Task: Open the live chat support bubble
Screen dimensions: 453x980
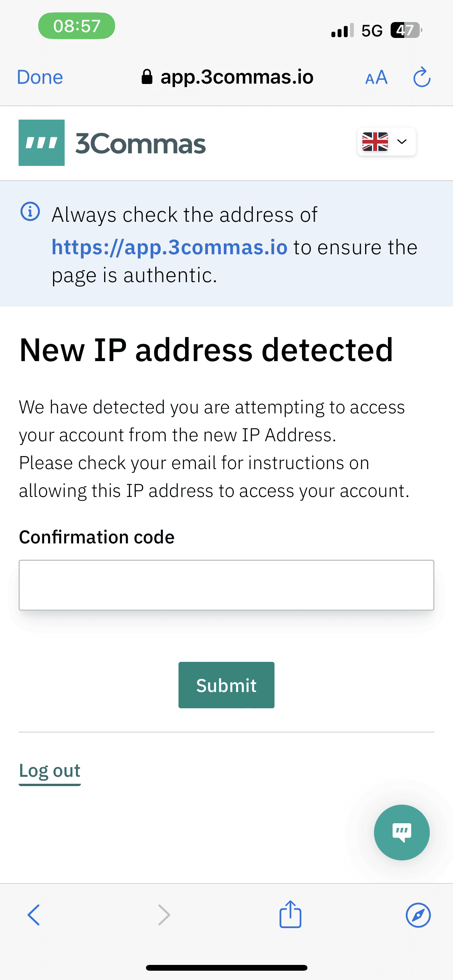Action: 402,832
